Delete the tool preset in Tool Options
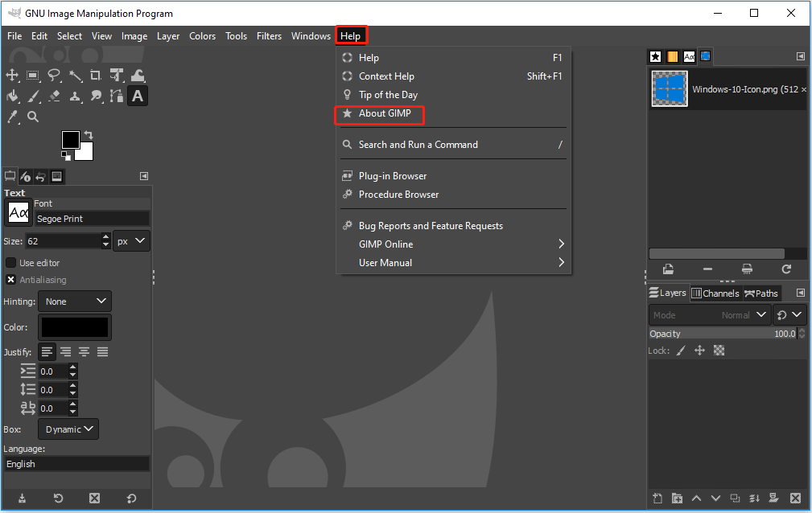This screenshot has width=812, height=513. (x=94, y=498)
